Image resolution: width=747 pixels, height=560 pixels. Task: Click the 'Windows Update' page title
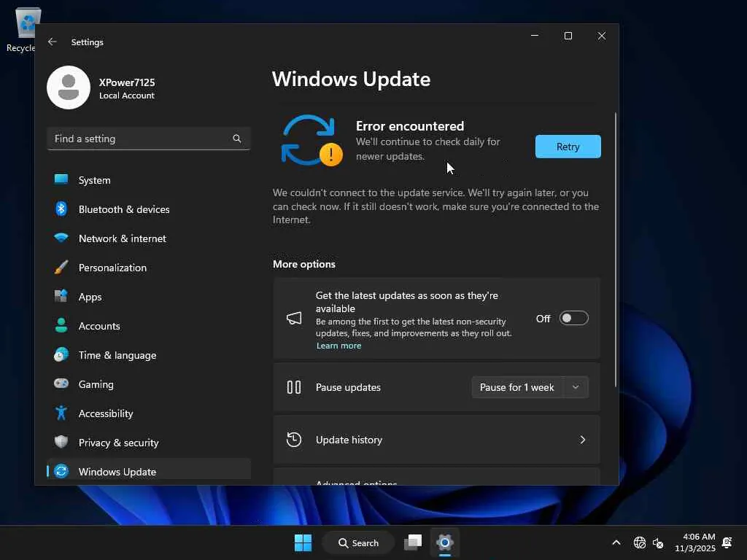[351, 79]
